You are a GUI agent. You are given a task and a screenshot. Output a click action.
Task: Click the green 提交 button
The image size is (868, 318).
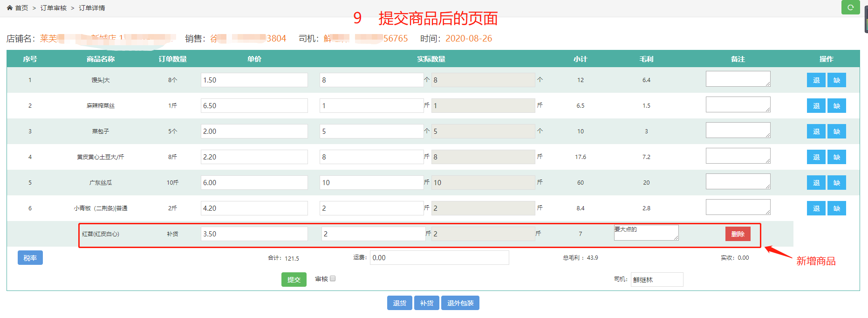pyautogui.click(x=294, y=279)
